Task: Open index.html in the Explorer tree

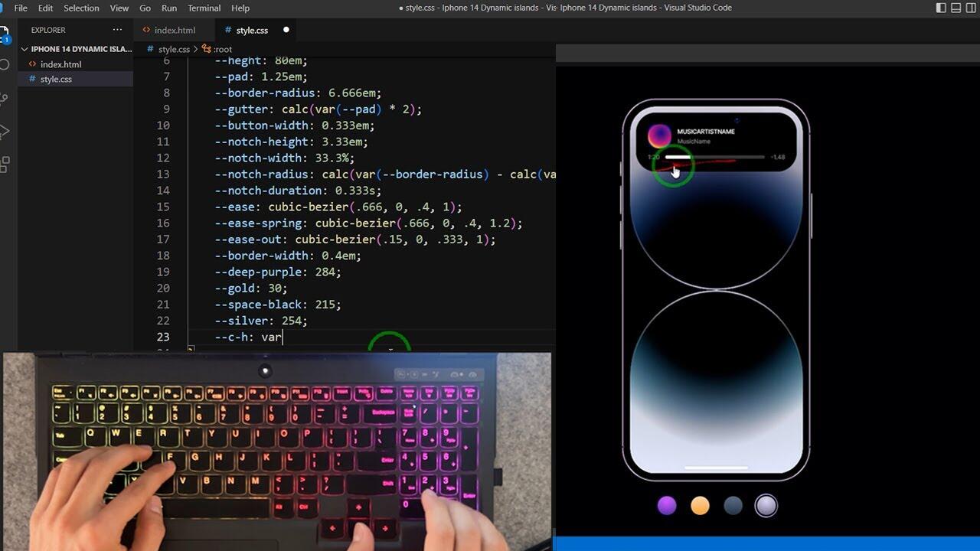Action: 60,64
